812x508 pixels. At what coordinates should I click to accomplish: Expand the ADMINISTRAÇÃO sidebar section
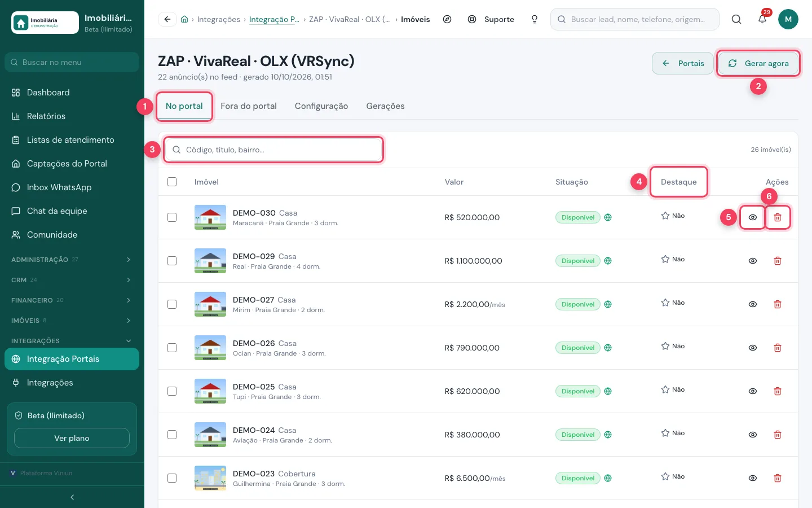(x=72, y=260)
